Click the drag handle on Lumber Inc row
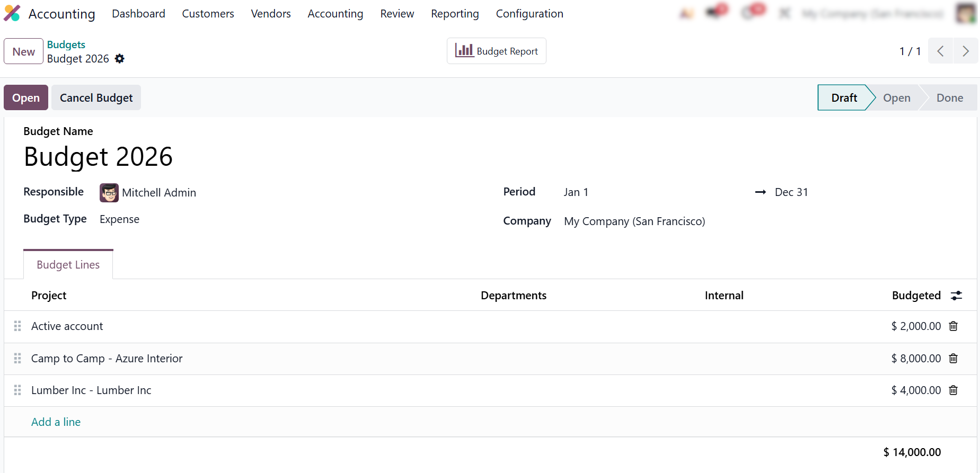This screenshot has height=473, width=980. tap(17, 390)
